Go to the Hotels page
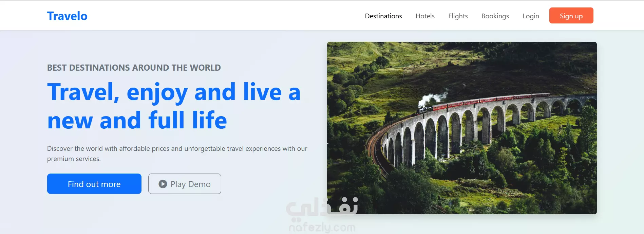This screenshot has width=644, height=234. point(425,16)
